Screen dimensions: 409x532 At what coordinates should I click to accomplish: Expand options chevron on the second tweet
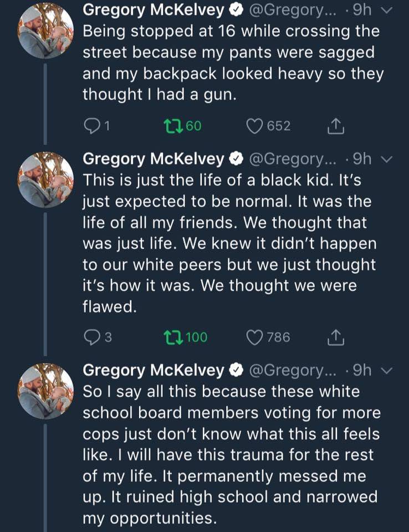[x=388, y=160]
